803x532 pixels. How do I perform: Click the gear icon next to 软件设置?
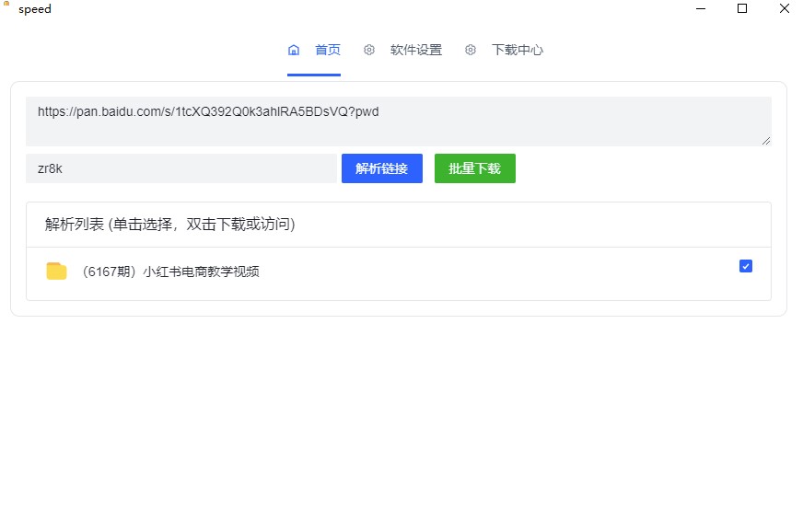[370, 50]
